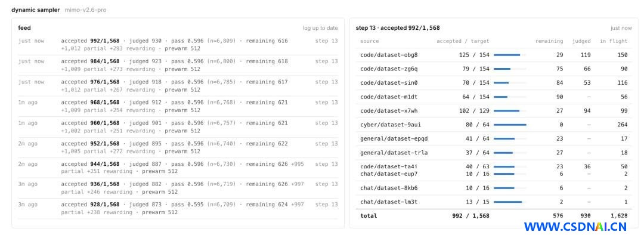Select the cyber/dataset-9aui row
The width and height of the screenshot is (644, 235).
pyautogui.click(x=494, y=125)
